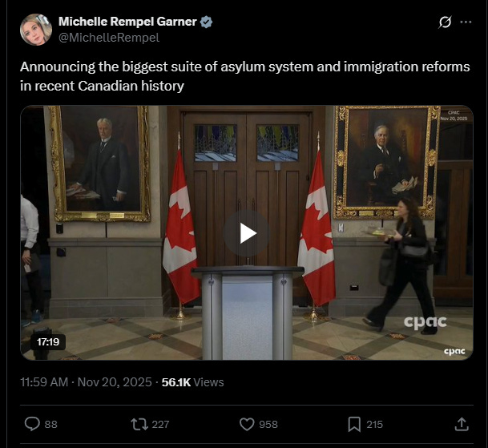View the 56.1K Views analytics

tap(192, 382)
